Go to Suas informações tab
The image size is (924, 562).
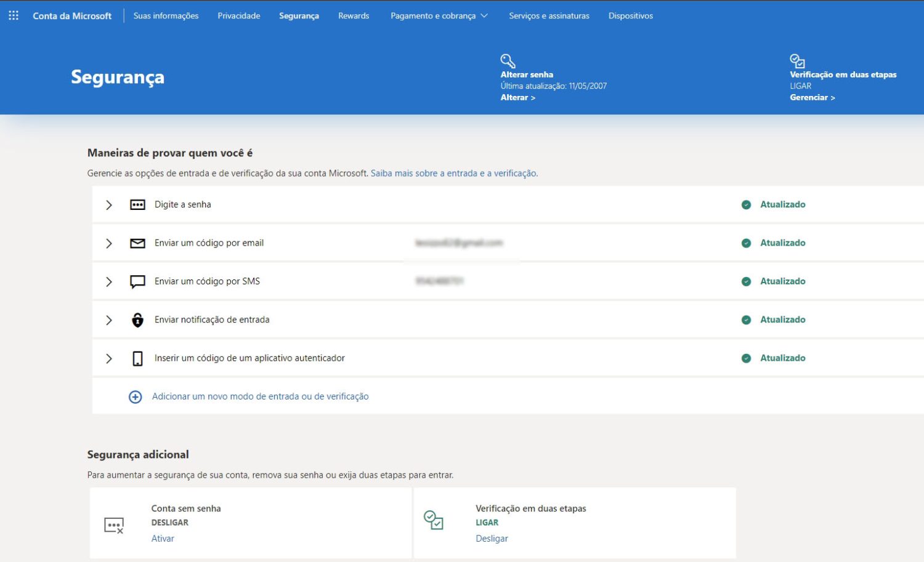tap(166, 16)
